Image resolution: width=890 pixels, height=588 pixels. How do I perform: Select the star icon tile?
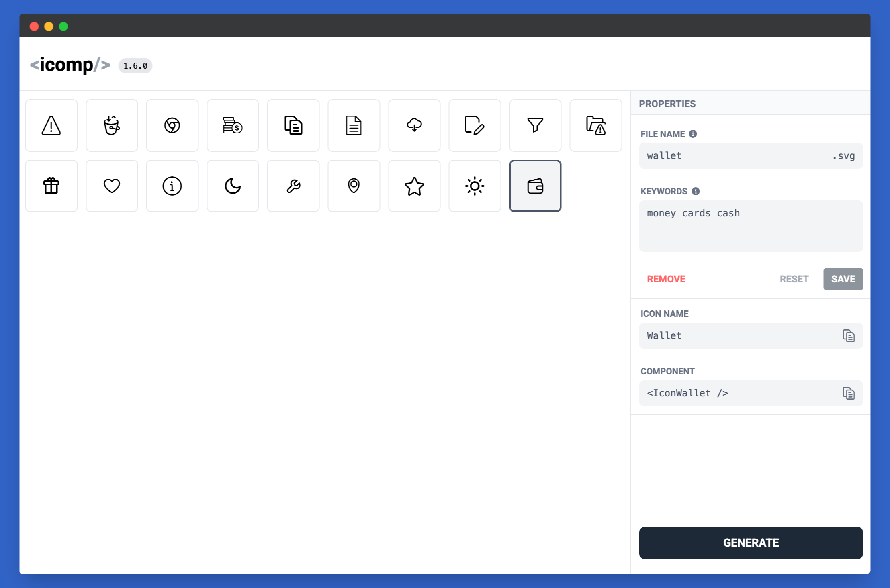(414, 186)
